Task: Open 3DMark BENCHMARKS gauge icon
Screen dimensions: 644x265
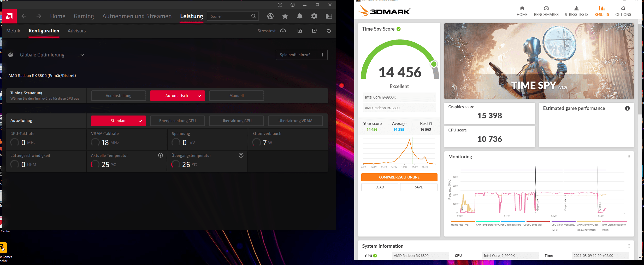Action: 546,8
